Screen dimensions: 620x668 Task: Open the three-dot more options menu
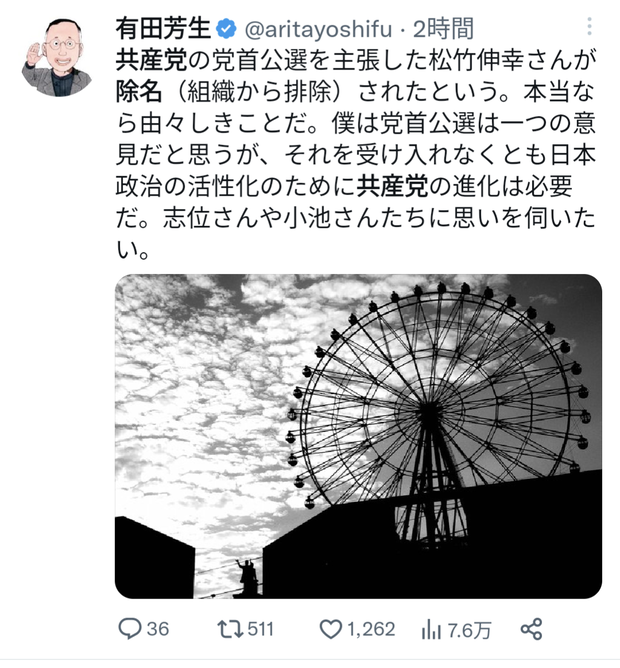[589, 26]
